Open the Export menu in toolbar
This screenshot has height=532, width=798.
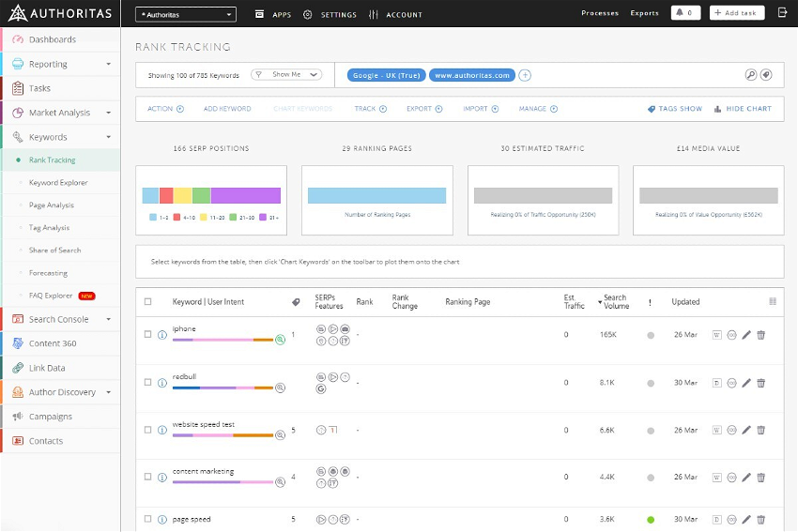pyautogui.click(x=423, y=109)
